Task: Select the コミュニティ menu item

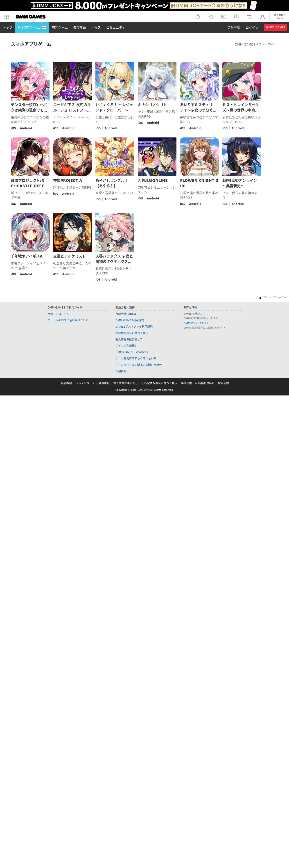Action: click(x=115, y=28)
